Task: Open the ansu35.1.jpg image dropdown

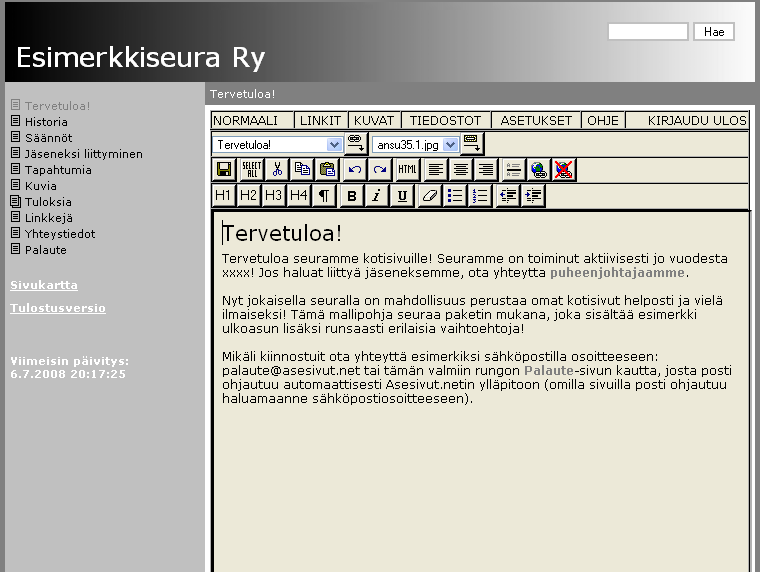Action: click(450, 145)
